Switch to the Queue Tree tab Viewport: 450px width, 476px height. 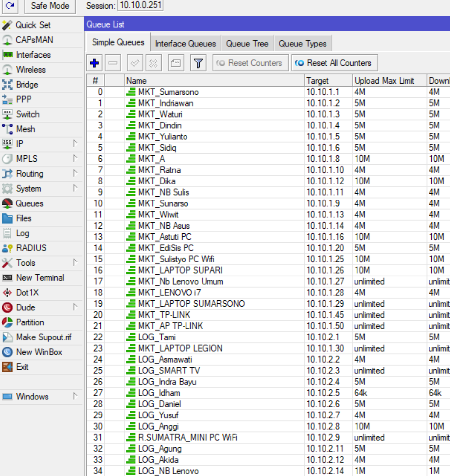click(247, 44)
